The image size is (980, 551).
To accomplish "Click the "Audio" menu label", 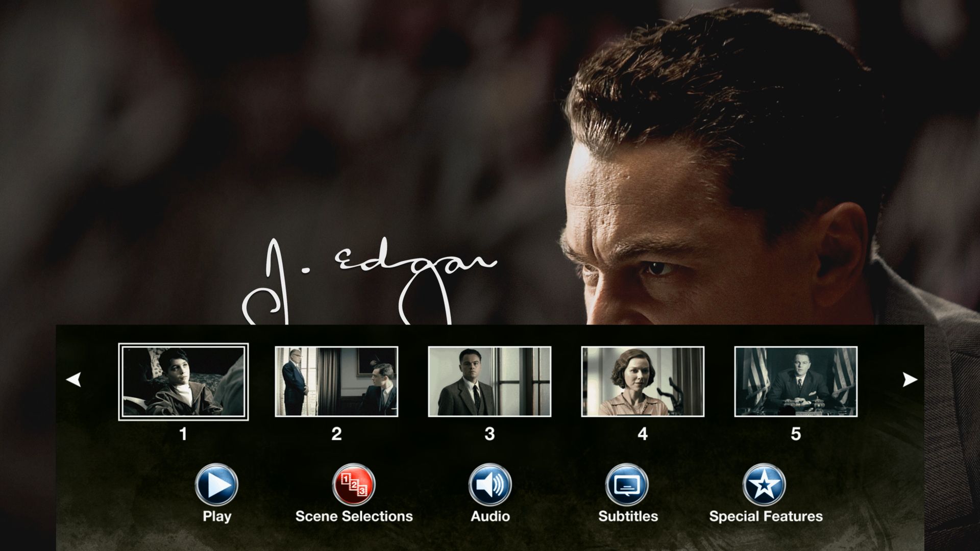I will tap(490, 516).
